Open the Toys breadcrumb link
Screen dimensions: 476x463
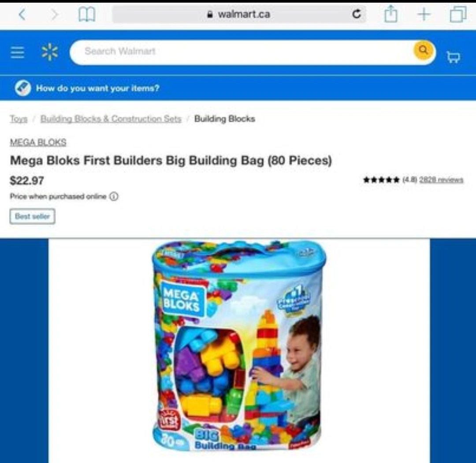coord(19,119)
